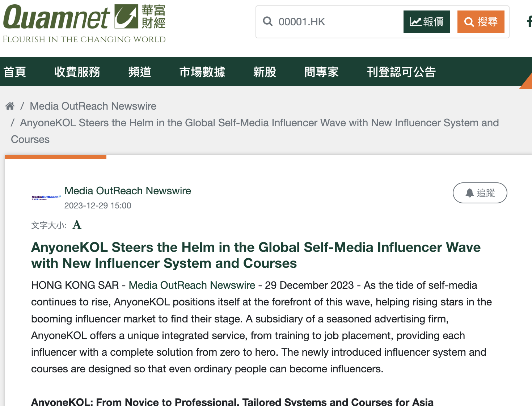Click the 追蹤 follow button
Viewport: 532px width, 406px height.
[480, 193]
